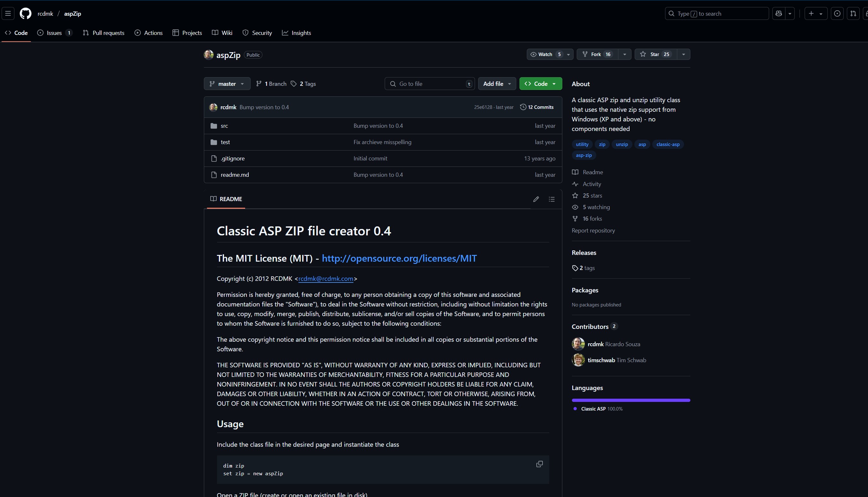Open the 12 Commits history link
868x497 pixels.
tap(536, 107)
